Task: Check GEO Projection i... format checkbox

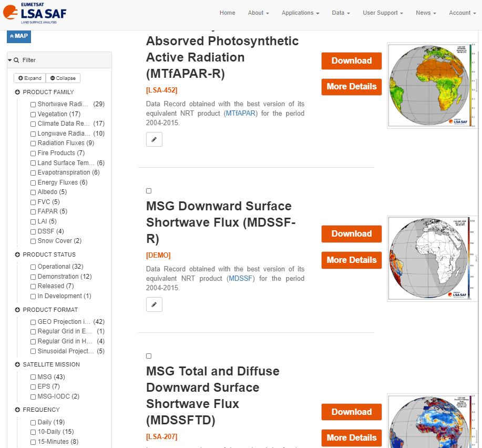Action: pyautogui.click(x=33, y=322)
